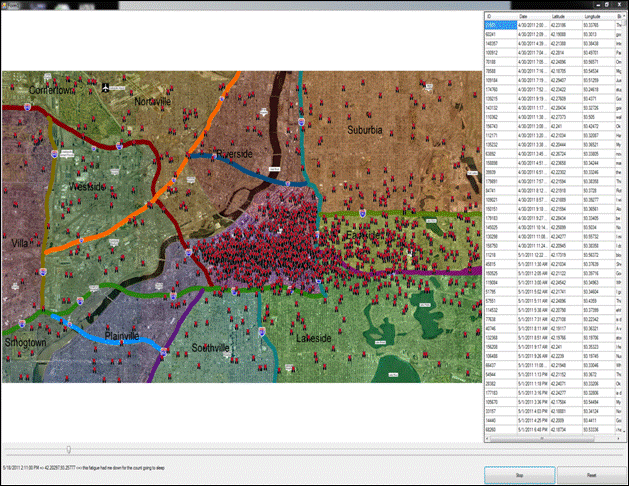Viewport: 629px width, 486px height.
Task: Click the airport icon on the map
Action: 106,87
